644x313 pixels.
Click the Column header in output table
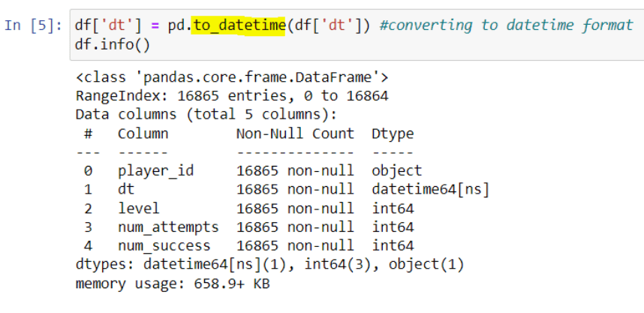point(143,134)
